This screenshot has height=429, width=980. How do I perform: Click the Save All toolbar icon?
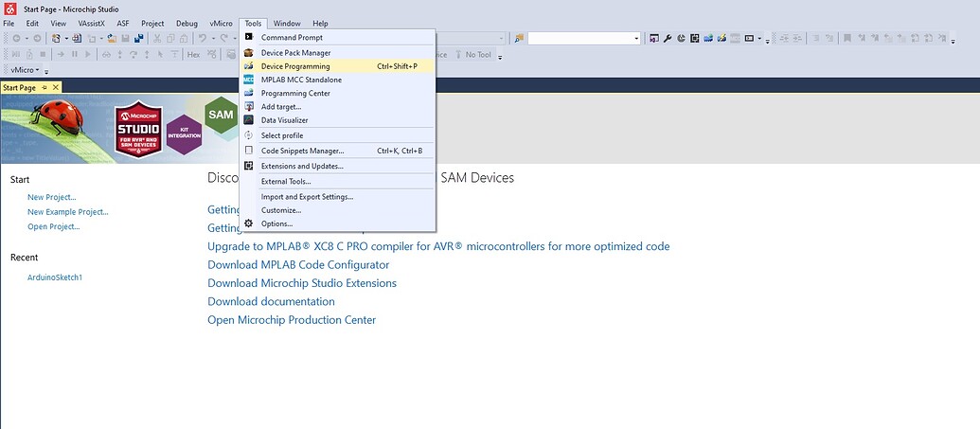coord(139,39)
